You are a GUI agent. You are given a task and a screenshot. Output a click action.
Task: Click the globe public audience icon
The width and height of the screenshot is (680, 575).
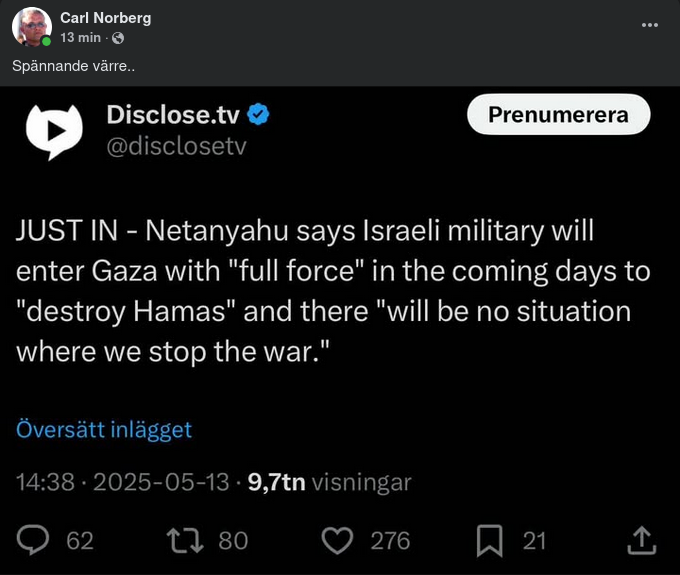119,38
